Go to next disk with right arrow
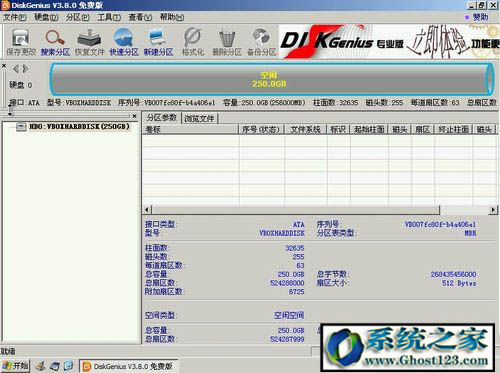The width and height of the screenshot is (500, 373). [x=26, y=69]
